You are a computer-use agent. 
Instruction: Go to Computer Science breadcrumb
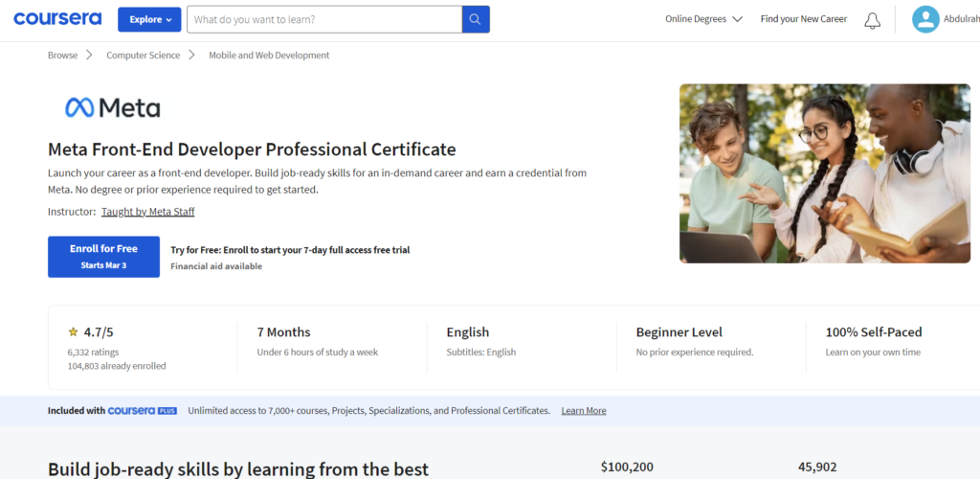coord(144,55)
